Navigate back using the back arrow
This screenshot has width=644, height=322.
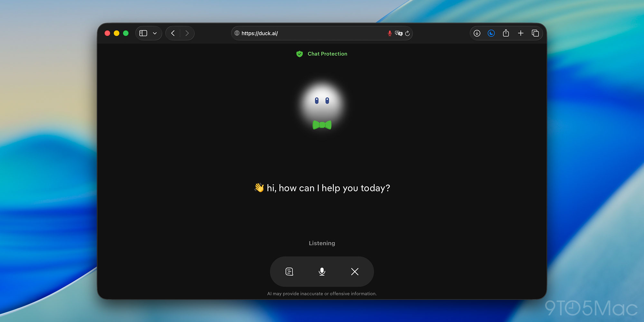pyautogui.click(x=173, y=33)
